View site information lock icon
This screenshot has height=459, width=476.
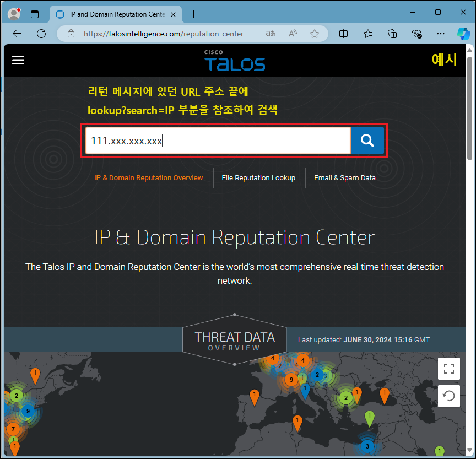pyautogui.click(x=71, y=34)
